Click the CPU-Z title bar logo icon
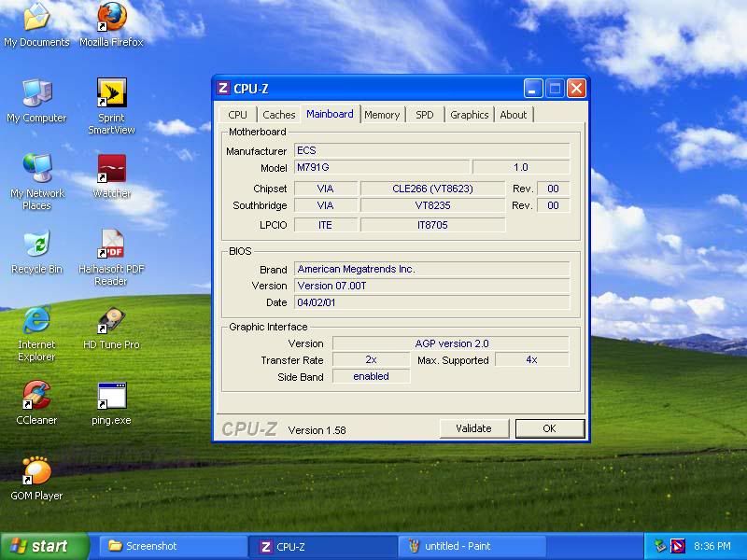 (222, 88)
